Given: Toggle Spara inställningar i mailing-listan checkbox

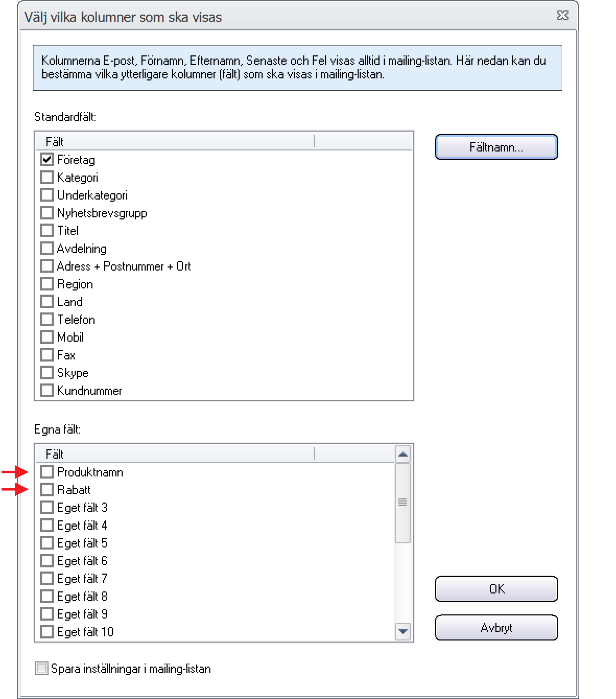Looking at the screenshot, I should [x=42, y=668].
